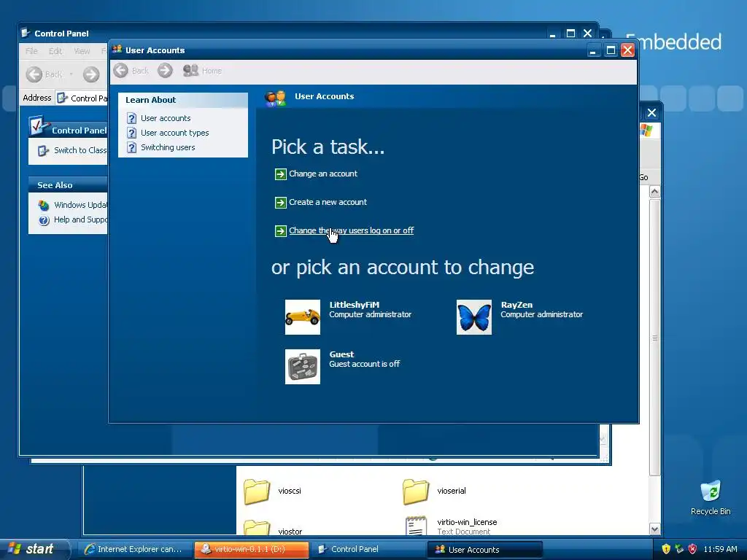The image size is (747, 560).
Task: Click virtio-win_license text document icon
Action: pos(416,526)
